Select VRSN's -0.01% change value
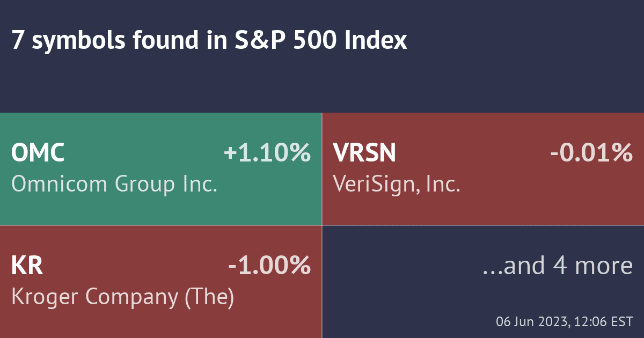 tap(591, 153)
